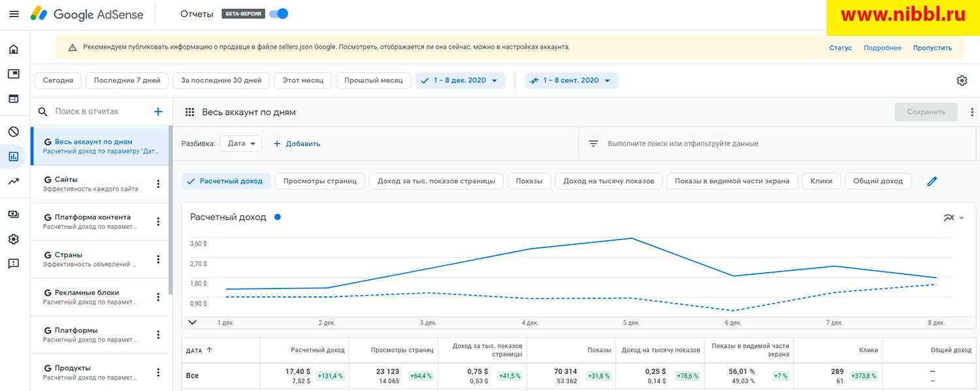This screenshot has height=391, width=980.
Task: Open three-dot menu for Сайты report
Action: (157, 184)
